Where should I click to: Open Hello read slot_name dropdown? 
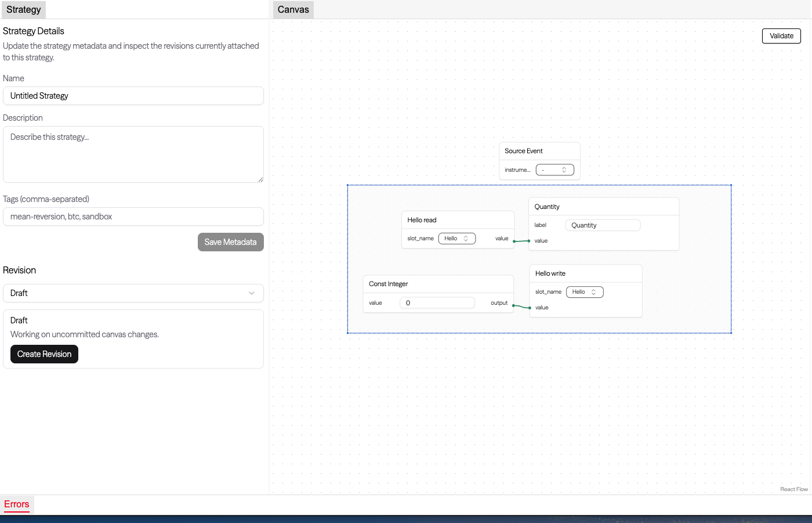tap(457, 239)
